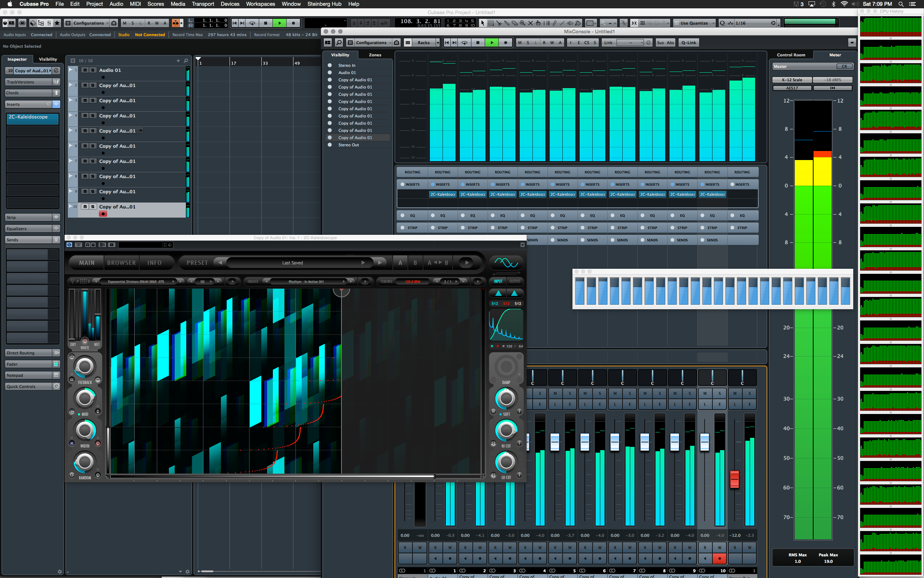Viewport: 924px width, 578px height.
Task: Expand the Quick Controls Inspector section
Action: [x=32, y=387]
